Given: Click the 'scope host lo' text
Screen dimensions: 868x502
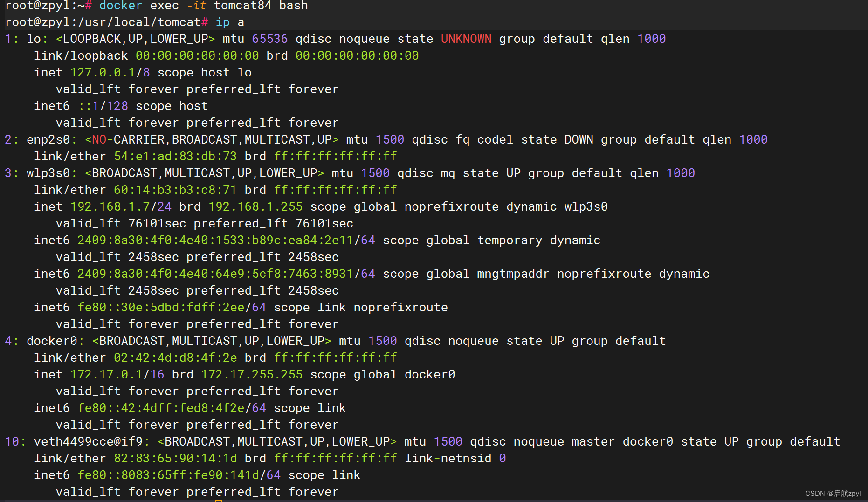Looking at the screenshot, I should point(205,72).
